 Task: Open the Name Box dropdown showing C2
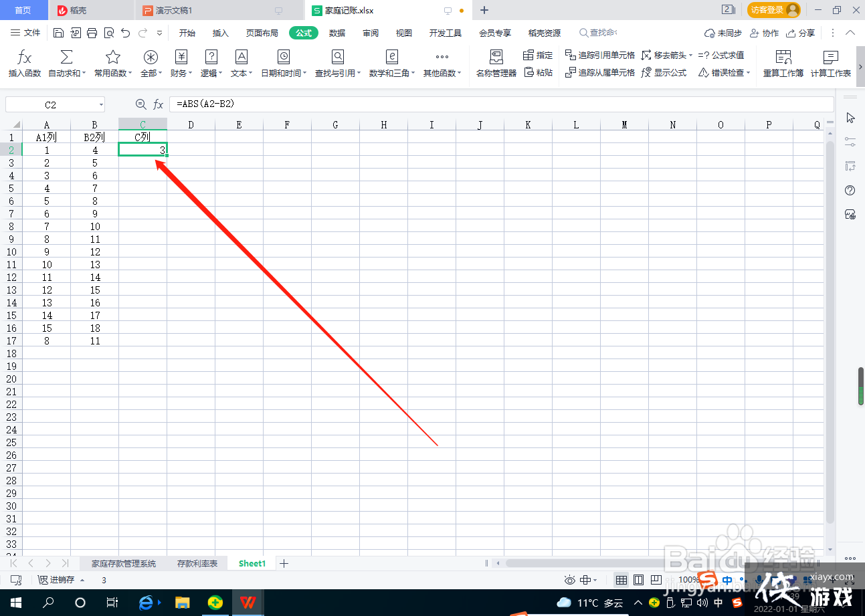(101, 104)
